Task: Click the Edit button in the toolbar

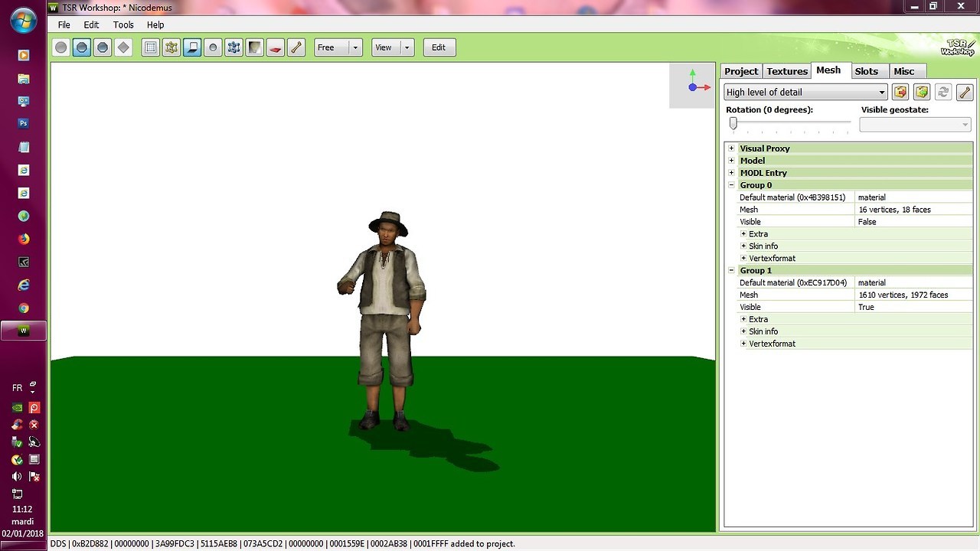Action: point(439,47)
